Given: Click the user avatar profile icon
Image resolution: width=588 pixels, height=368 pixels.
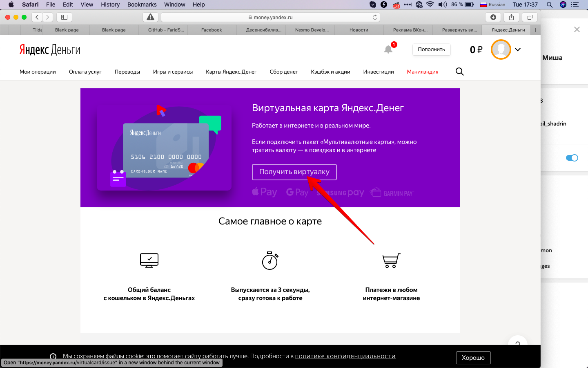Looking at the screenshot, I should click(501, 49).
